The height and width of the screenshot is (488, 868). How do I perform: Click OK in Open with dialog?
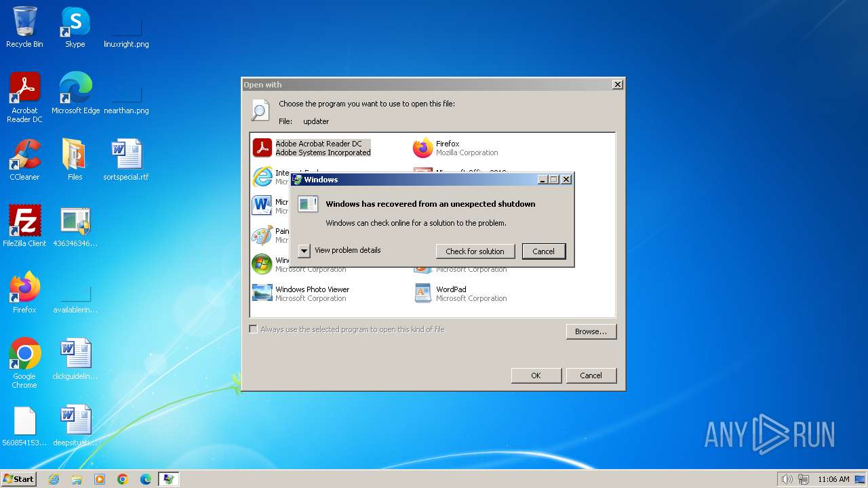click(536, 375)
